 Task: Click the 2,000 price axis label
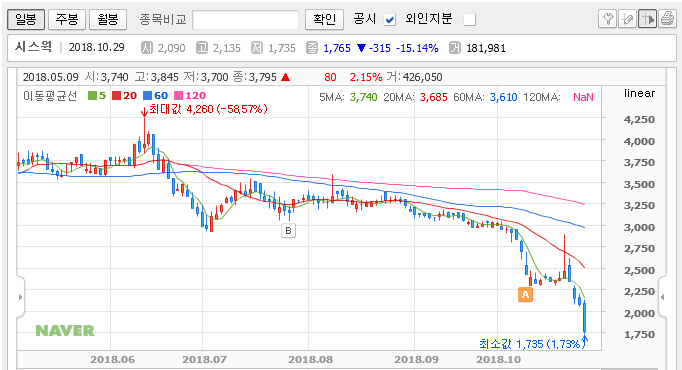coord(639,313)
